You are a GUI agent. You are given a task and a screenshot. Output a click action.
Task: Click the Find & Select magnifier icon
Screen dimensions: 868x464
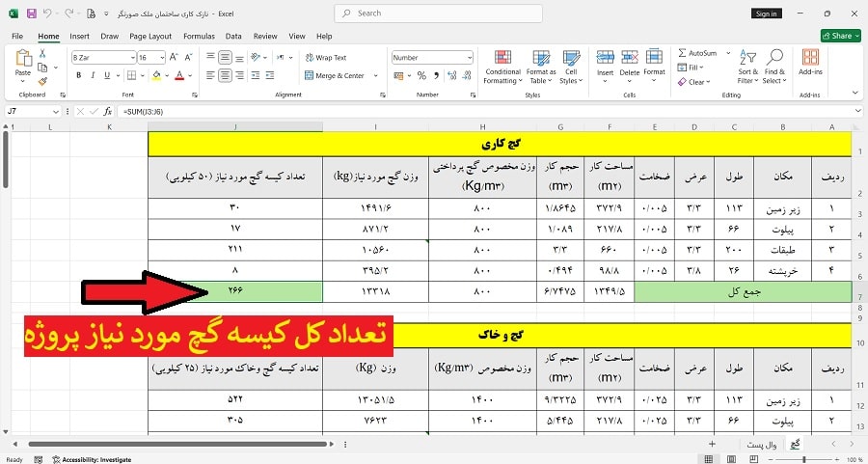click(x=774, y=65)
